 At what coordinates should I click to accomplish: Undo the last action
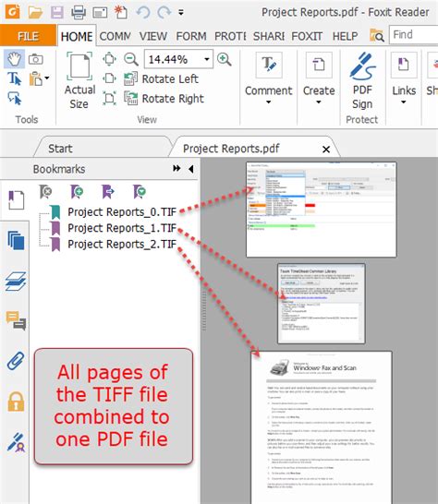click(143, 13)
